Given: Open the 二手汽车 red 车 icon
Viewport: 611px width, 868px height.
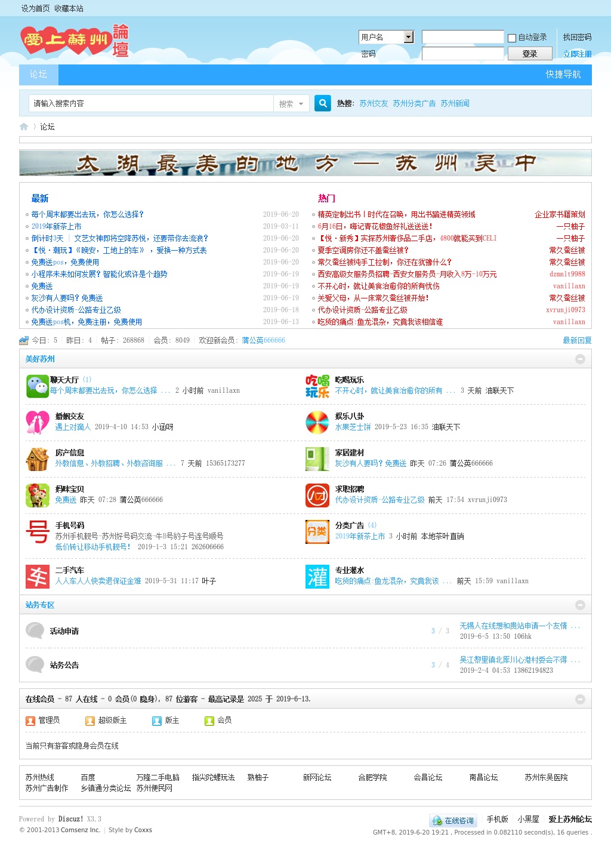Looking at the screenshot, I should coord(37,577).
